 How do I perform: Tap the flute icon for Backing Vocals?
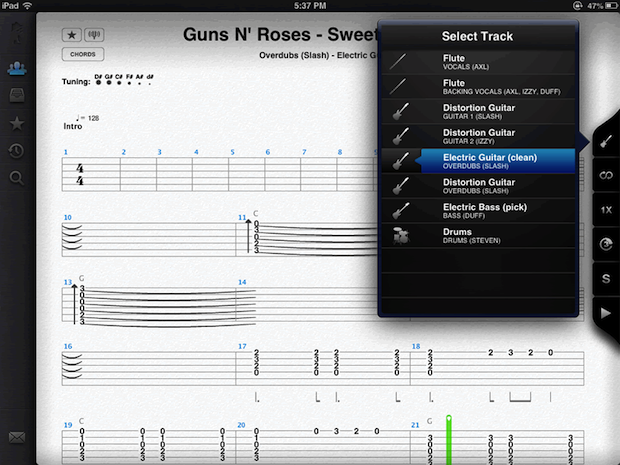398,87
